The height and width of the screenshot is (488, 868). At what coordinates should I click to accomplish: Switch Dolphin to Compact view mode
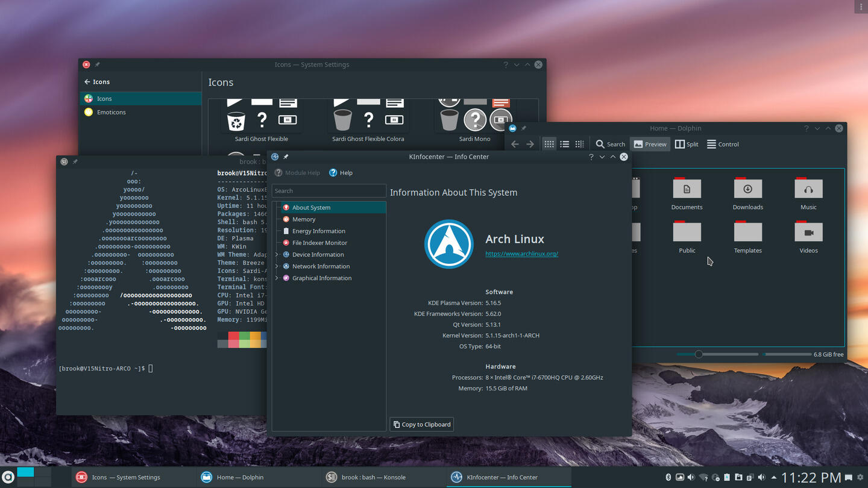(x=564, y=144)
